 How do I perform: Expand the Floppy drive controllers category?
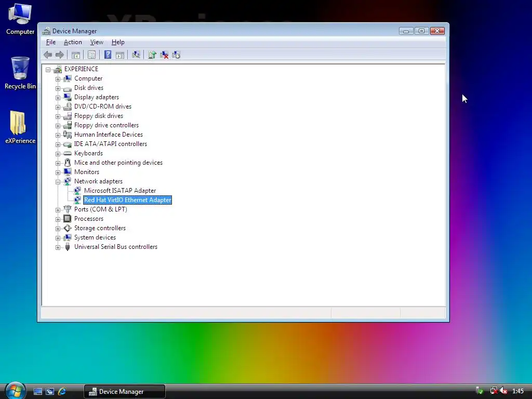[58, 126]
